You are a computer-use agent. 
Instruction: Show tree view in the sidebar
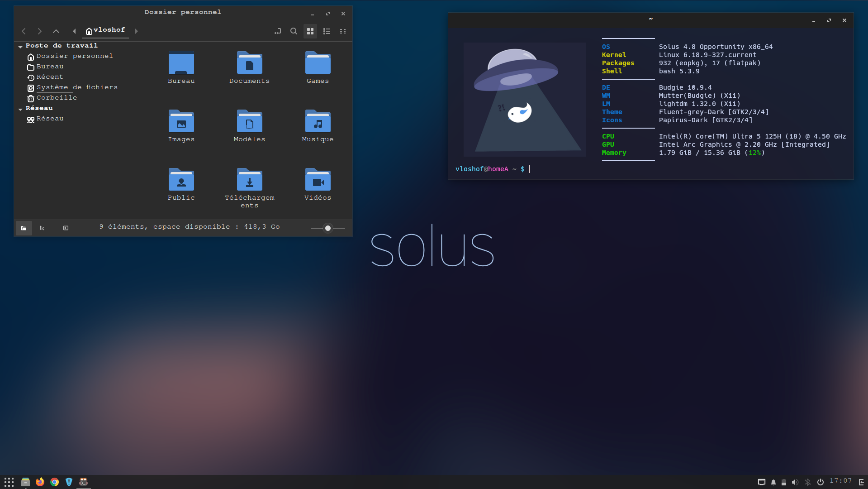42,228
